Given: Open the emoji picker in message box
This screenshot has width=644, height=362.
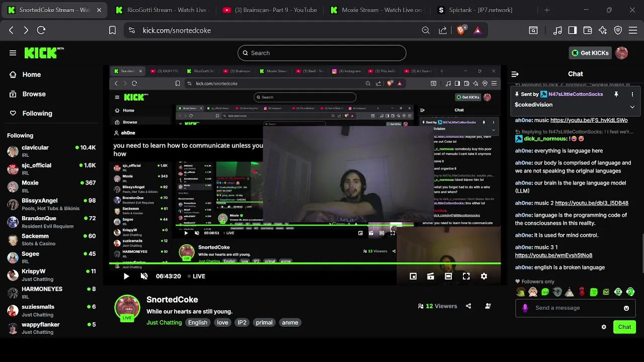Looking at the screenshot, I should (x=626, y=308).
